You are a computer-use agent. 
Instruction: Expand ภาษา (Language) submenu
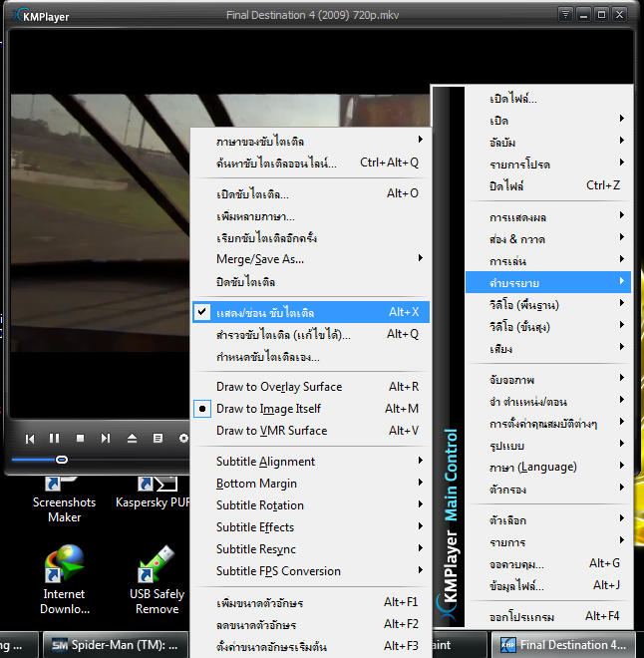[x=548, y=467]
